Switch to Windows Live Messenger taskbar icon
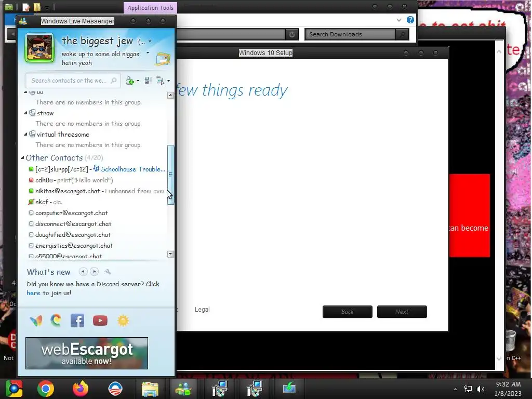 point(183,389)
